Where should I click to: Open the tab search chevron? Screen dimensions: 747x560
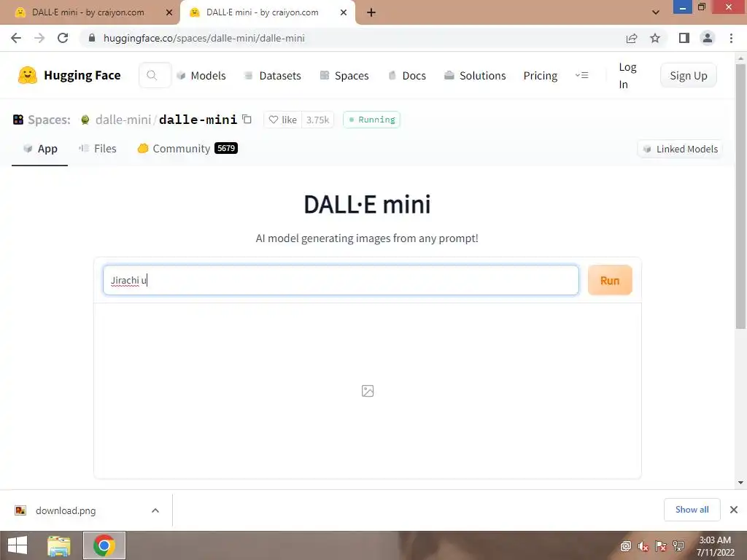(x=656, y=12)
